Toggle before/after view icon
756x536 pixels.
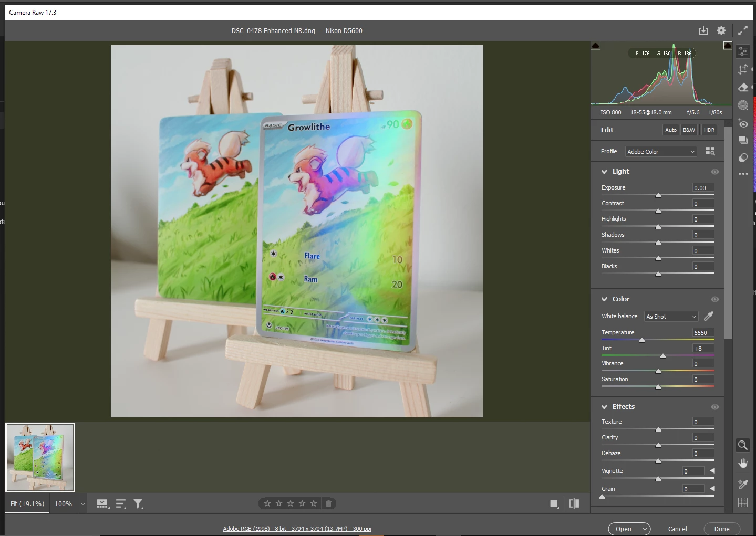click(574, 503)
